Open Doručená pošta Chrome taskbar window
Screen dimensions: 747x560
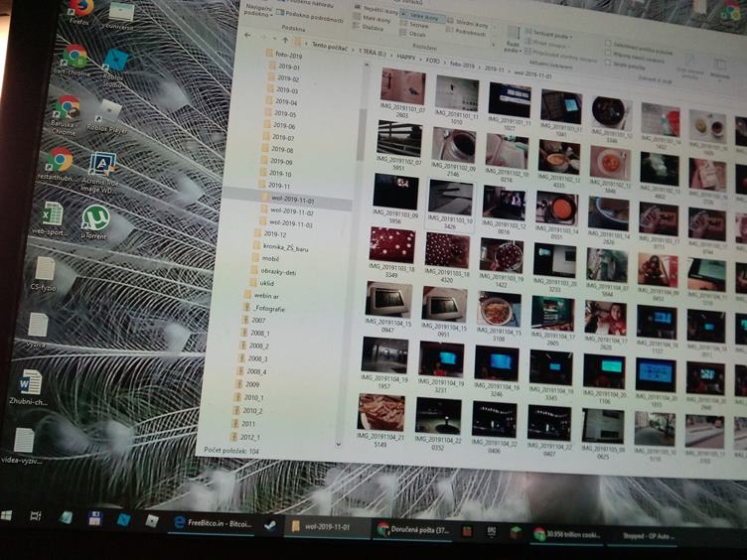414,529
